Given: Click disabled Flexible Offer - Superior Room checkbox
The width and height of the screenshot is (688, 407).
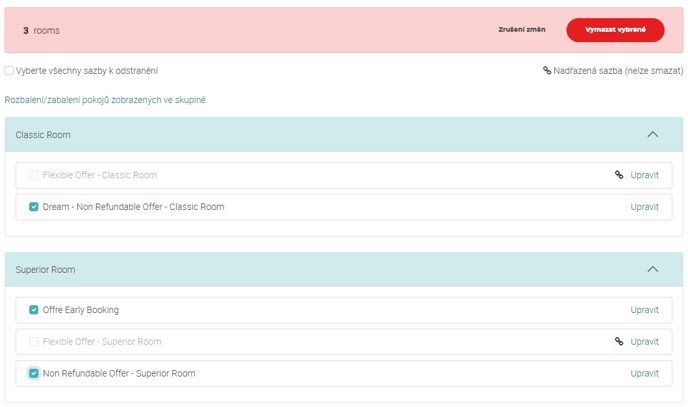Looking at the screenshot, I should point(34,341).
